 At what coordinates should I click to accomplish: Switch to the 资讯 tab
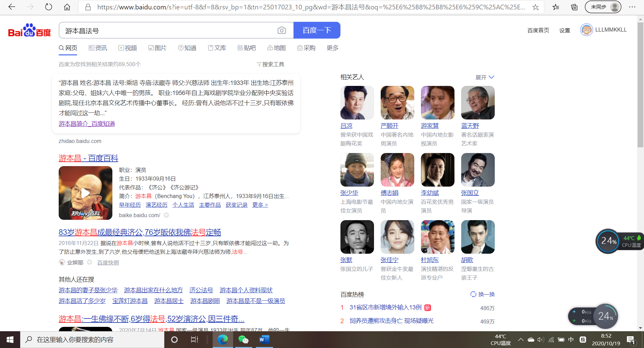(x=98, y=48)
